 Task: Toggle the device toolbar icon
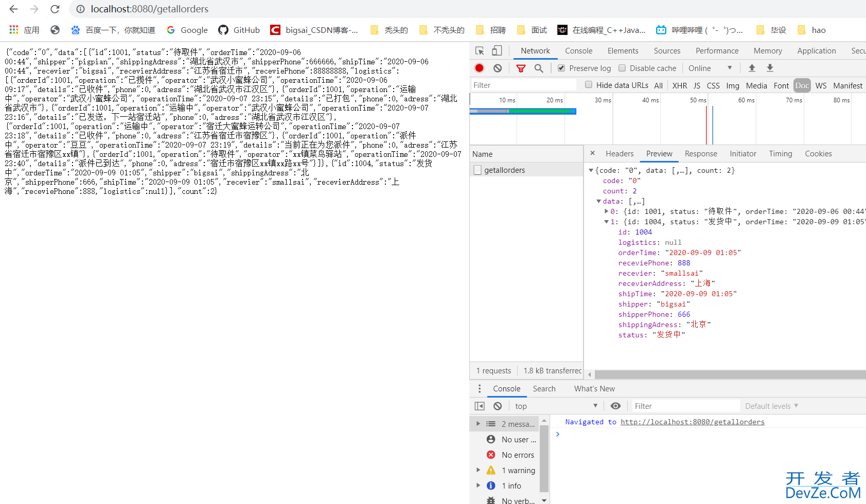497,50
